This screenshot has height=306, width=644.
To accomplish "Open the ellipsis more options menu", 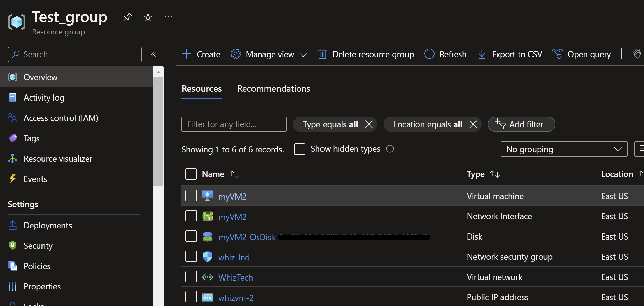I will pos(169,17).
